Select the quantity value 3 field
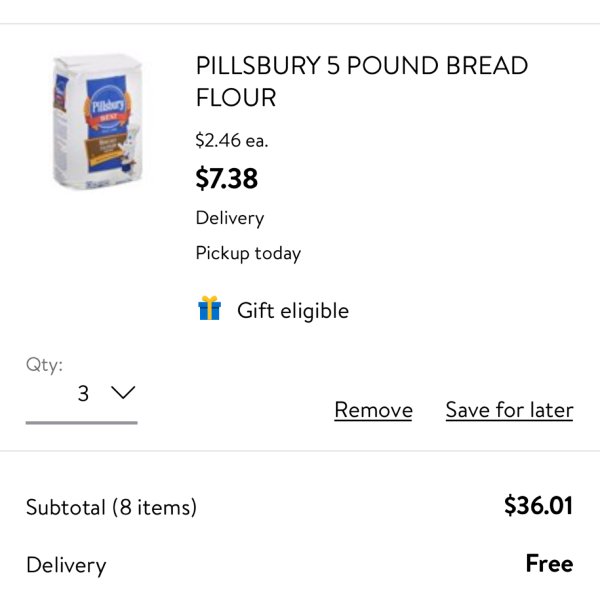Viewport: 600px width, 600px height. (x=82, y=393)
